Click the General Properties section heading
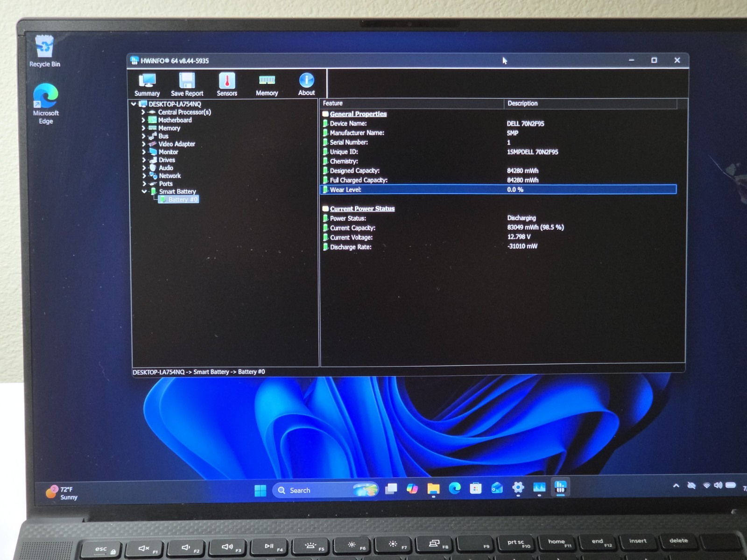Screen dimensions: 747x560 pos(358,114)
